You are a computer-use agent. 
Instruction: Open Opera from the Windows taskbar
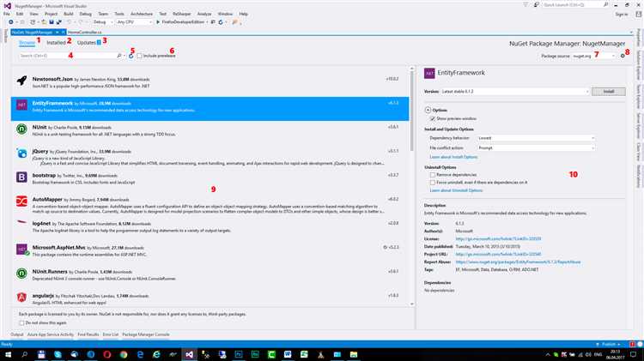point(106,354)
